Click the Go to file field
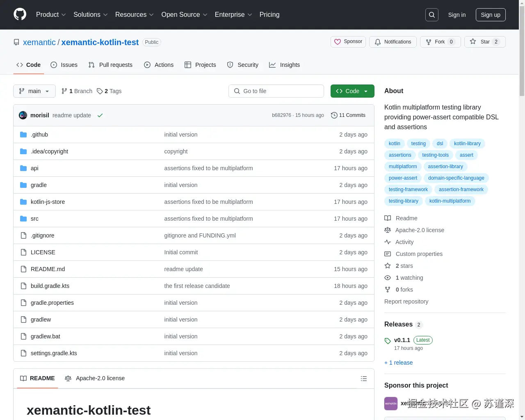 coord(276,91)
